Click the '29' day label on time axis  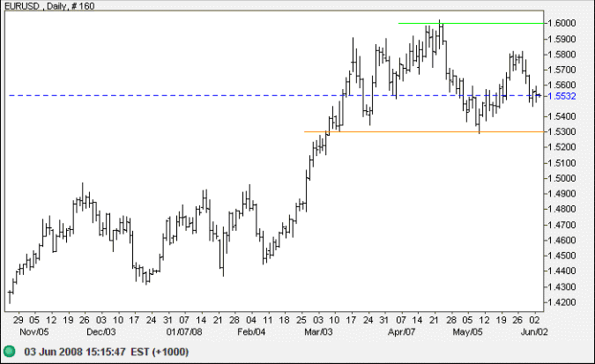click(x=18, y=320)
